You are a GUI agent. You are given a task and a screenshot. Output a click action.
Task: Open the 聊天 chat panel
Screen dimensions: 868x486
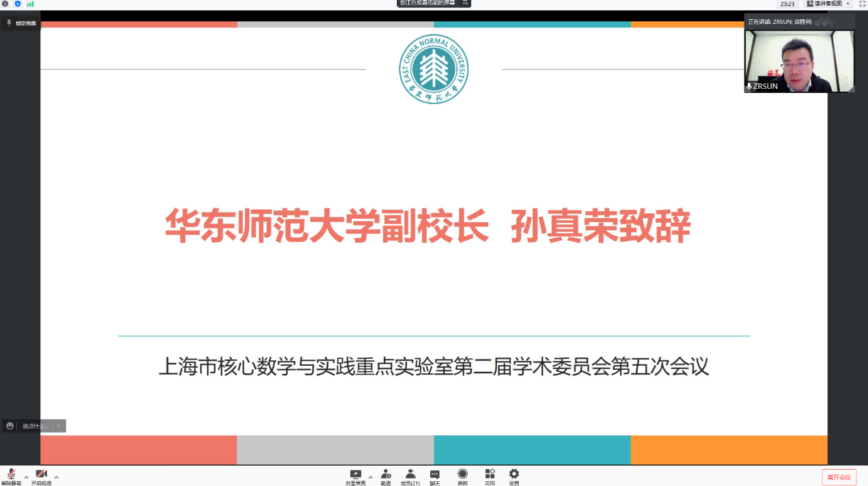pyautogui.click(x=435, y=476)
